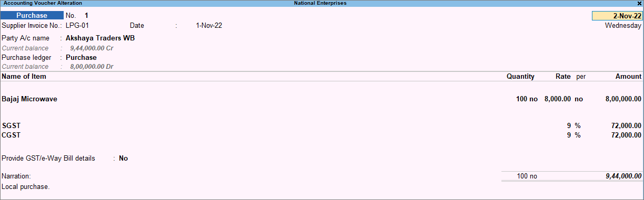Click the total quantity 100 no
Image resolution: width=644 pixels, height=200 pixels.
[527, 176]
